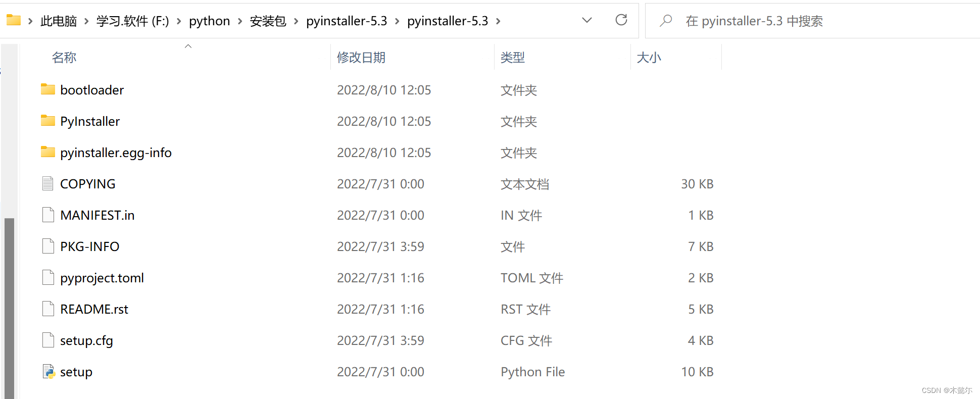Sort files by 名称 column

pyautogui.click(x=64, y=57)
